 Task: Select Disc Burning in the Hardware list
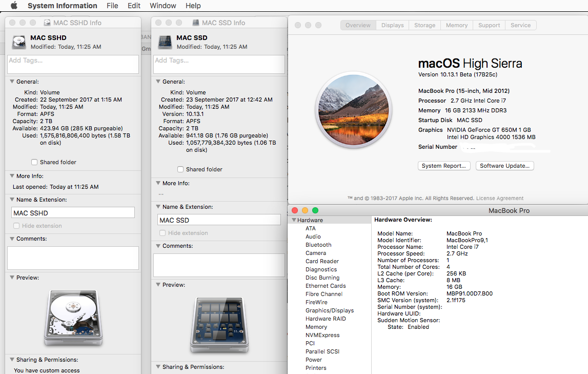point(322,278)
